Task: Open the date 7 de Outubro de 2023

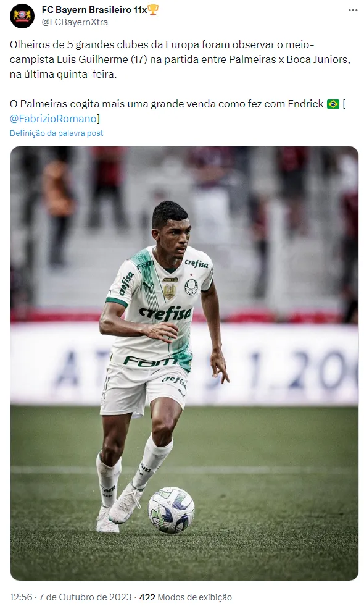Action: pyautogui.click(x=85, y=597)
